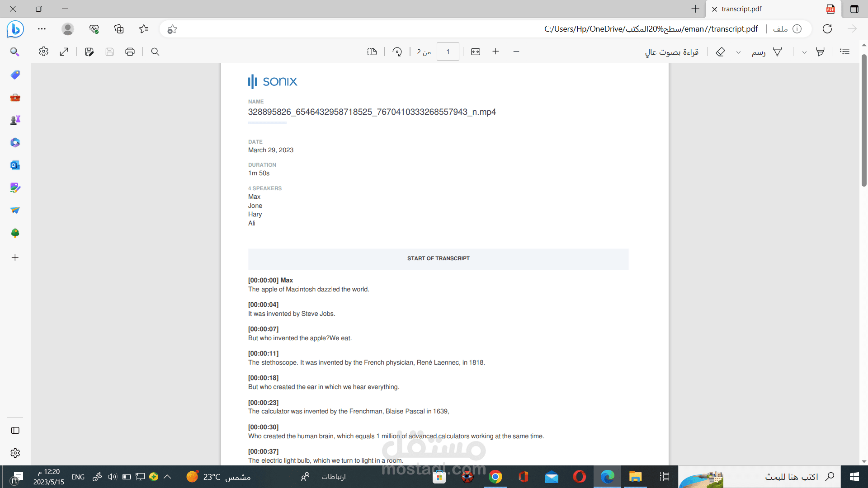Click the Rotate page icon
The width and height of the screenshot is (868, 488).
click(397, 52)
